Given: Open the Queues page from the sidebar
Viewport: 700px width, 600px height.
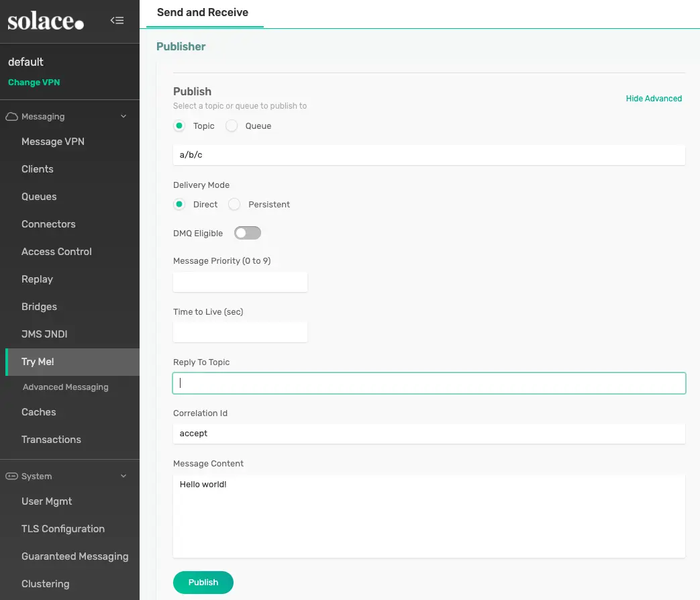Looking at the screenshot, I should (x=39, y=196).
